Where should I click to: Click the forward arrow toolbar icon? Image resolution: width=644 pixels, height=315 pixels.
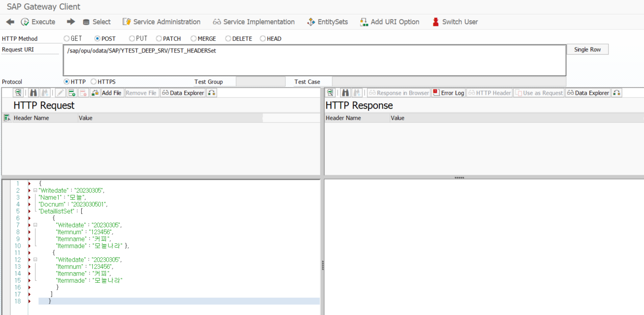(x=71, y=22)
